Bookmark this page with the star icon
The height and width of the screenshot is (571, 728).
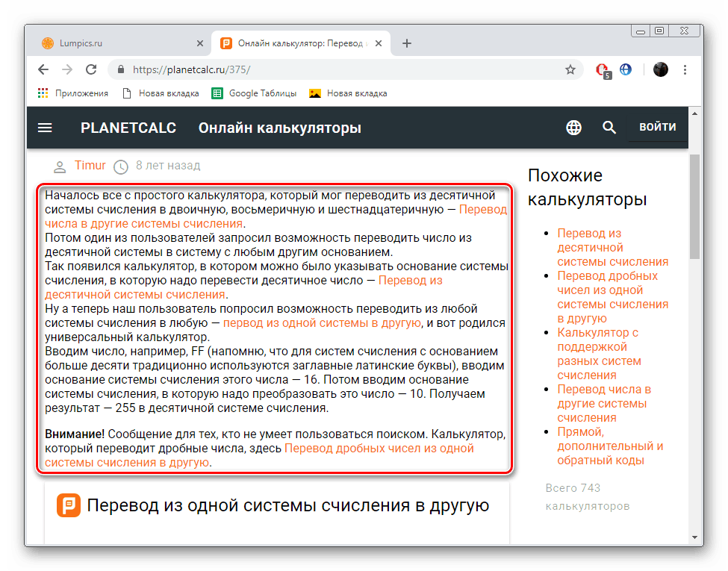[570, 69]
